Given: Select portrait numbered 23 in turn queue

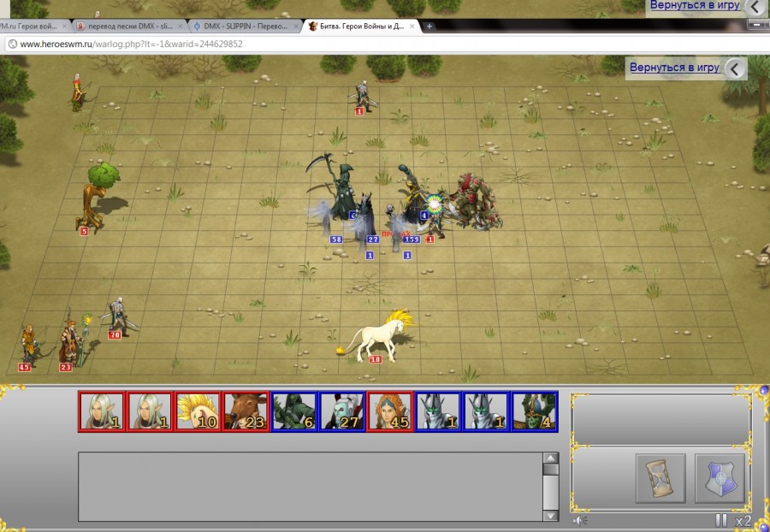Looking at the screenshot, I should point(246,411).
